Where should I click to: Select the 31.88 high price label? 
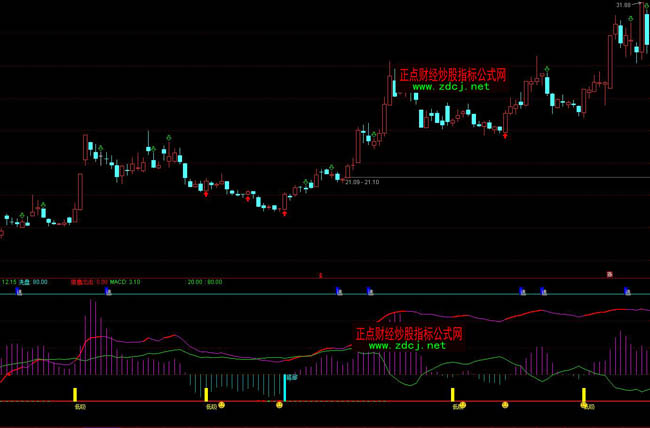pos(624,5)
